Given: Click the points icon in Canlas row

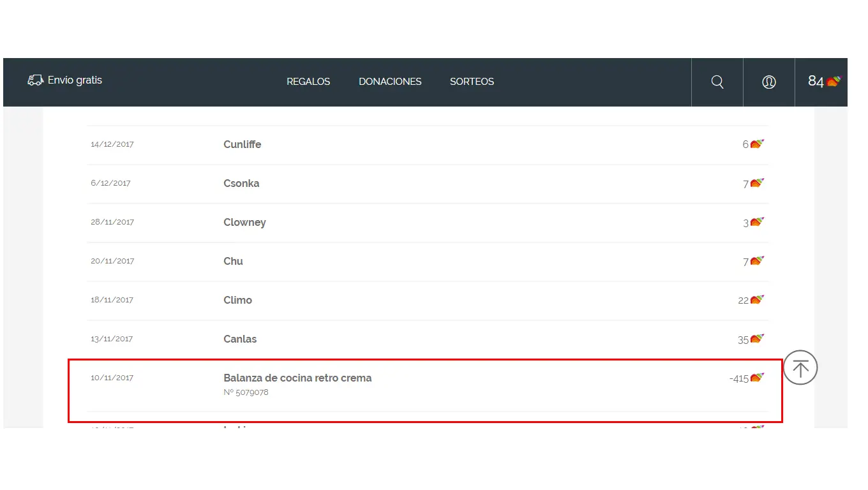Looking at the screenshot, I should coord(757,338).
